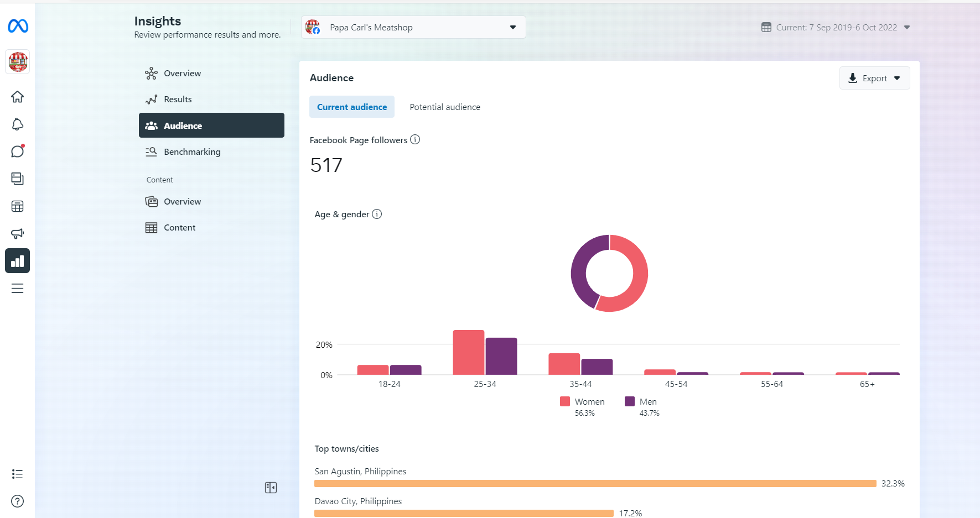The width and height of the screenshot is (980, 518).
Task: Click the 17.2% value
Action: click(x=630, y=514)
